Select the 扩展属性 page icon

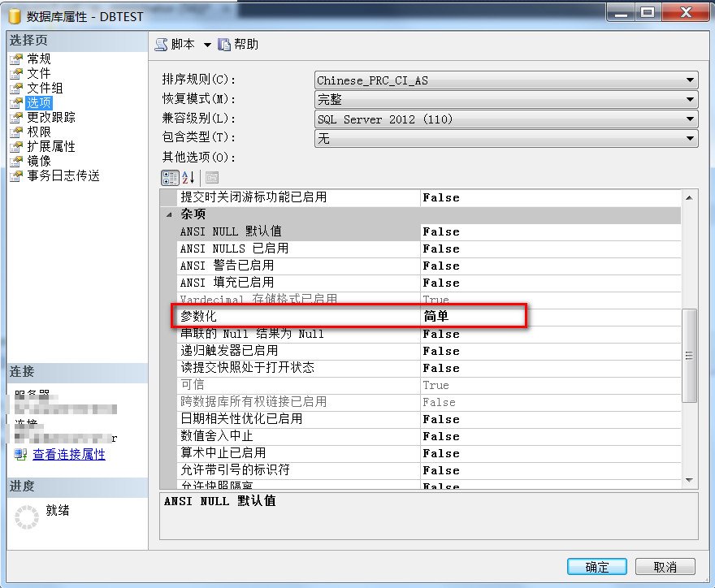coord(16,146)
